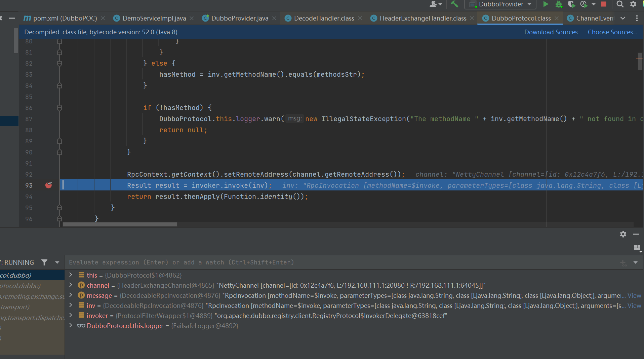Switch to the ChannelEvent tab

click(591, 18)
